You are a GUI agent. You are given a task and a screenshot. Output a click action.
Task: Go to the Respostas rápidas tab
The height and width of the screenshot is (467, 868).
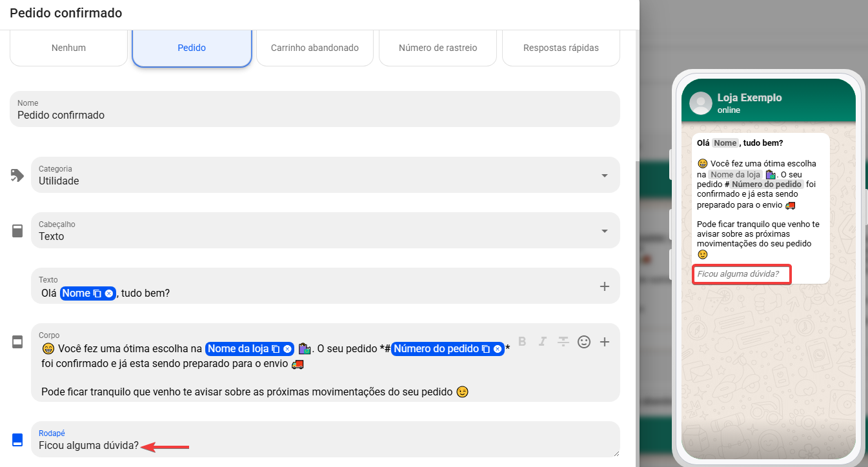point(561,48)
